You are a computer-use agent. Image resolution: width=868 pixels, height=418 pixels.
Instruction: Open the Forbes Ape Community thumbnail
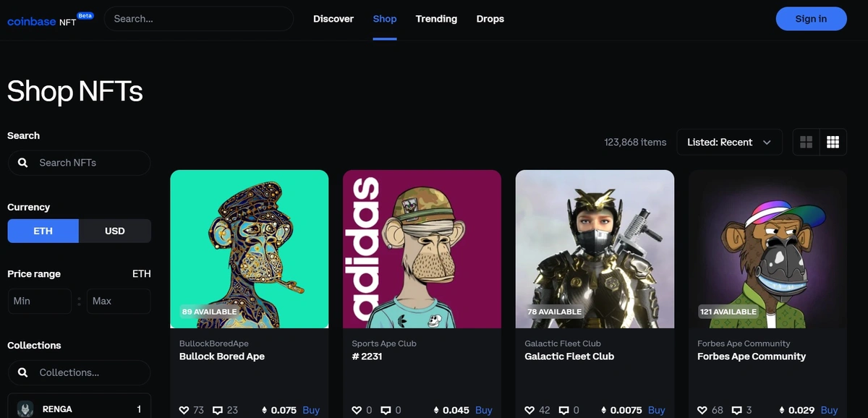pos(767,249)
